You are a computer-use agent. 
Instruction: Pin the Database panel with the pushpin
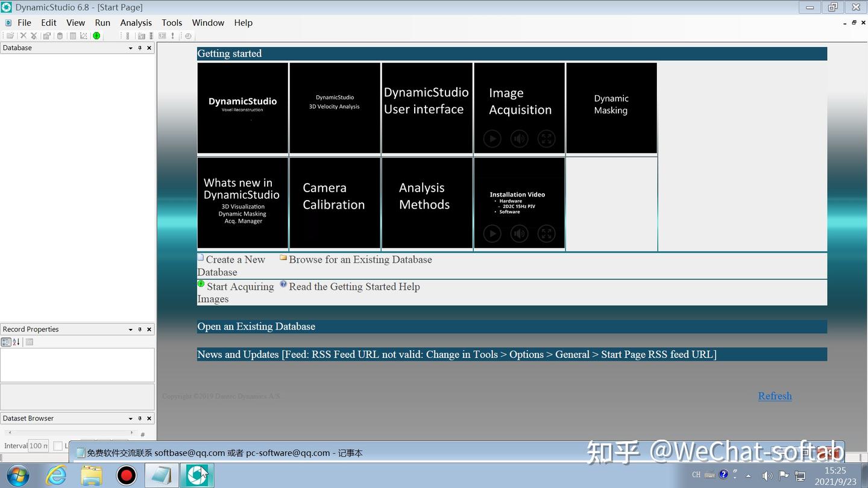pos(140,48)
